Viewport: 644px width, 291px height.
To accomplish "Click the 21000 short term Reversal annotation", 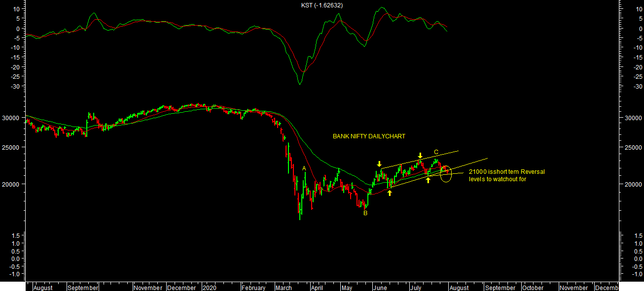I will click(x=506, y=175).
